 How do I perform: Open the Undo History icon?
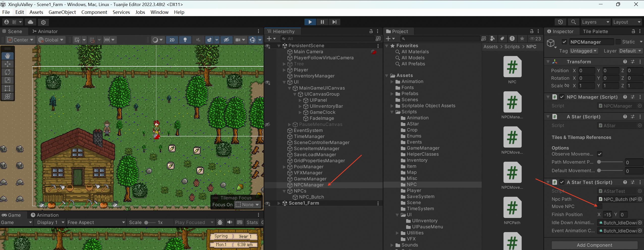[x=560, y=22]
